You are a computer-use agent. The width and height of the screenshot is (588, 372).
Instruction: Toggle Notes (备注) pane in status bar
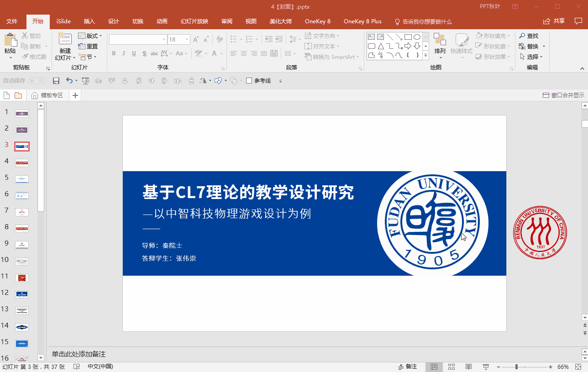(407, 367)
